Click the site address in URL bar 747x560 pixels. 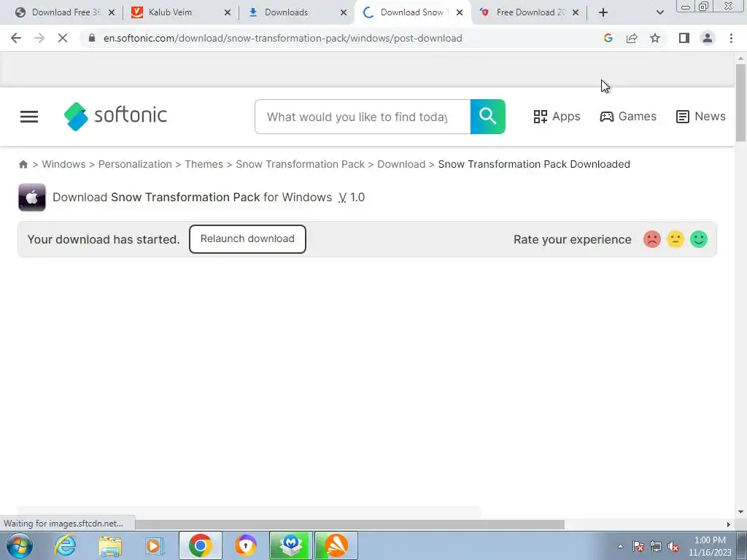click(x=282, y=38)
